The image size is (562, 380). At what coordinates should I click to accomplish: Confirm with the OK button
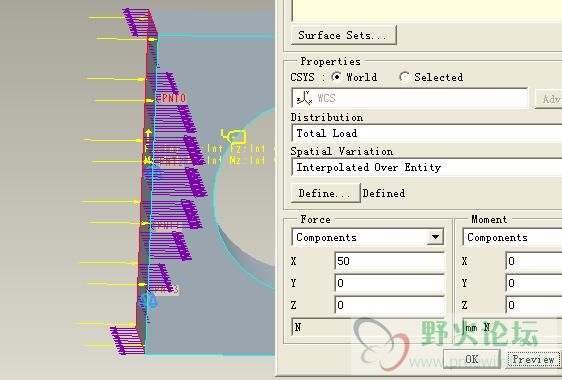pos(471,359)
